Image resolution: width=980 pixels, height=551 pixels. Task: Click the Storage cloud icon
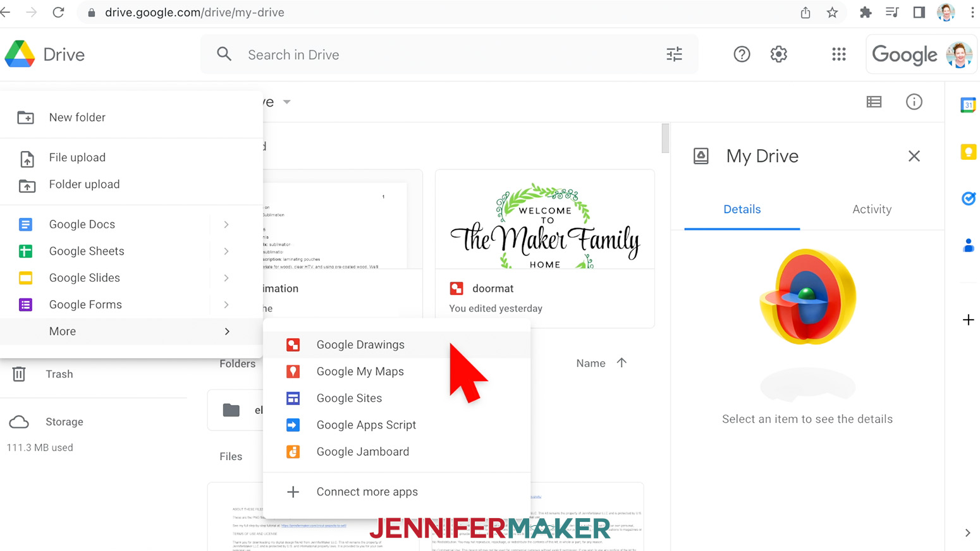(19, 422)
